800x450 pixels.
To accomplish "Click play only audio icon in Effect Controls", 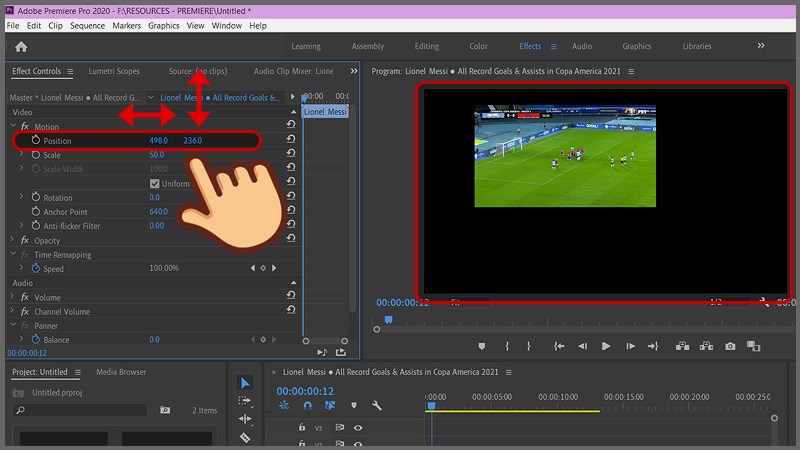I will (x=322, y=352).
